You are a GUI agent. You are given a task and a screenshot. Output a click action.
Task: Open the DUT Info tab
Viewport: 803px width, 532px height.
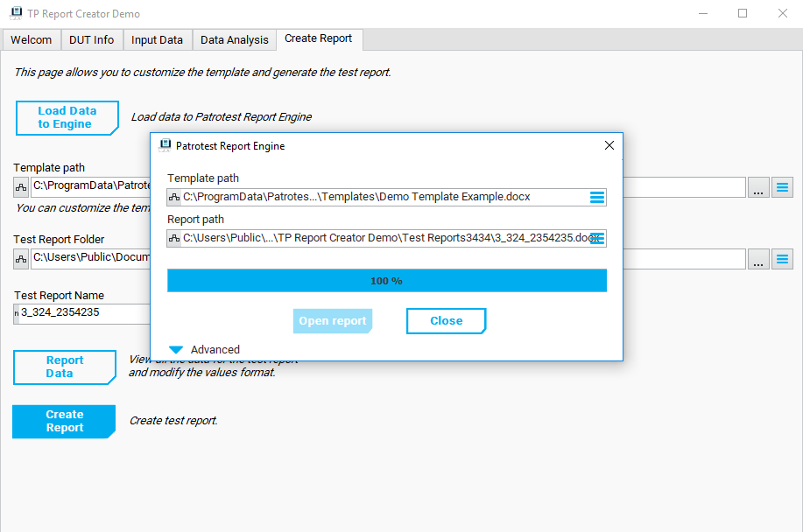pyautogui.click(x=92, y=40)
